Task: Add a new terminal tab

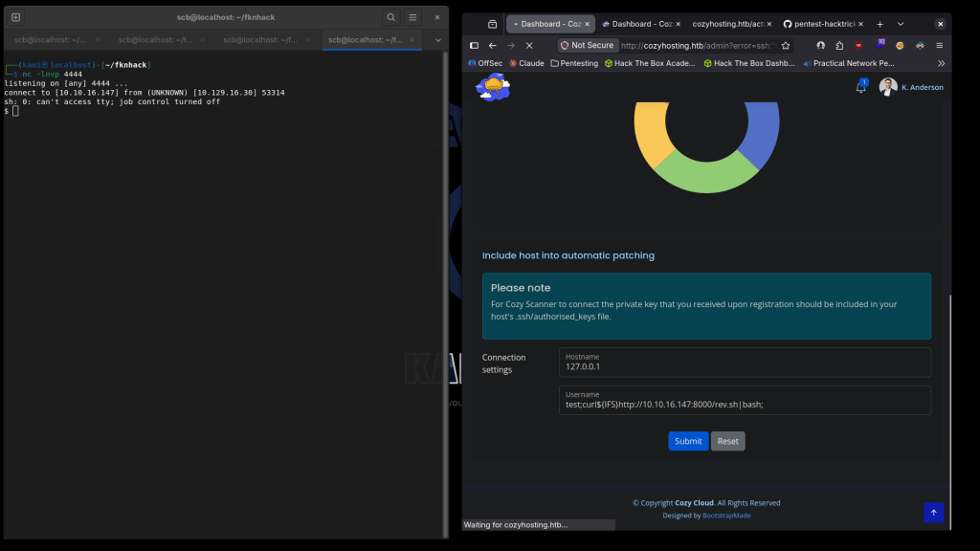Action: click(16, 17)
